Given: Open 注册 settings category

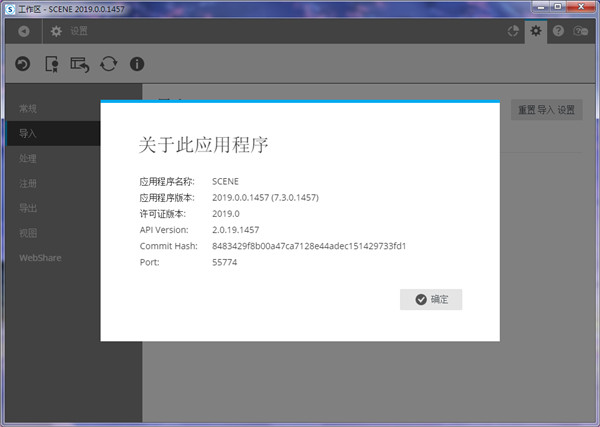Looking at the screenshot, I should coord(29,183).
